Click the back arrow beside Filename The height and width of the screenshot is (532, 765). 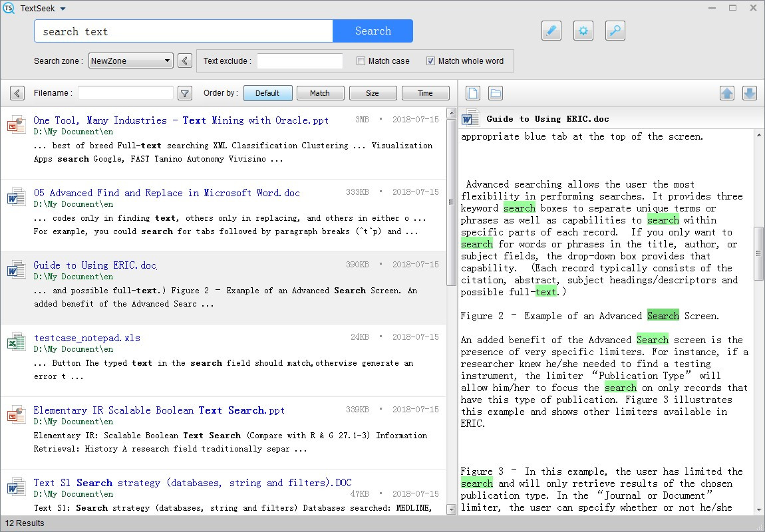coord(17,93)
